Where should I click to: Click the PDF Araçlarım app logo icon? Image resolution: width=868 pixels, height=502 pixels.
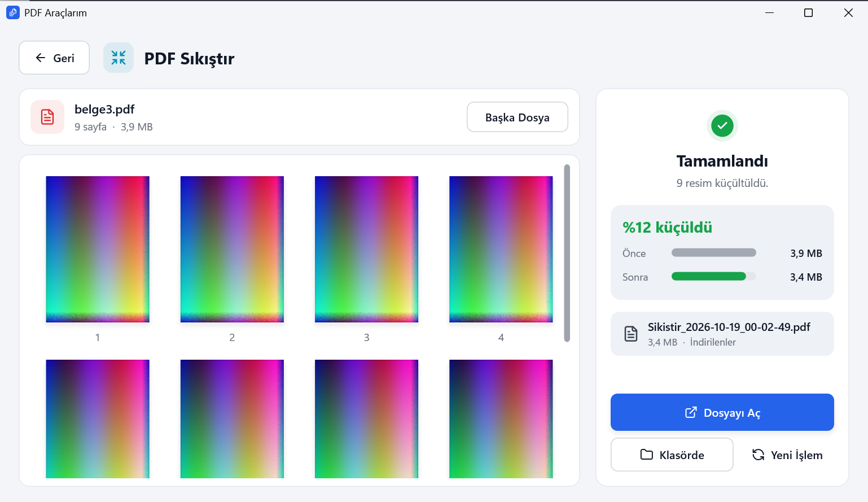coord(12,12)
